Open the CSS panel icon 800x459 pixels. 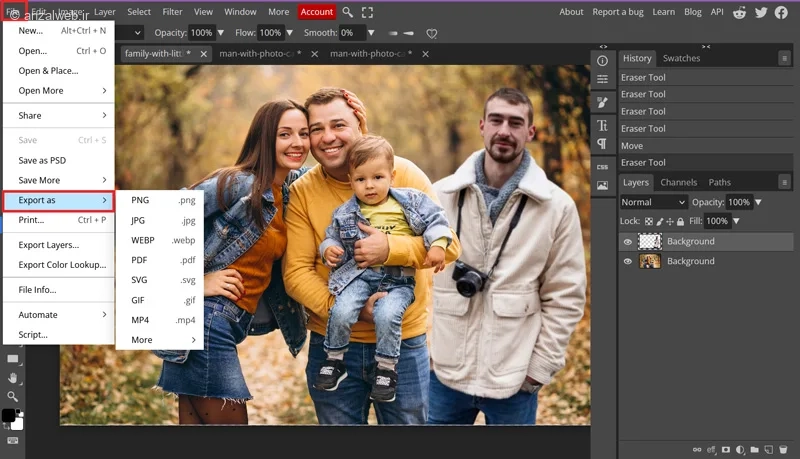pos(603,167)
